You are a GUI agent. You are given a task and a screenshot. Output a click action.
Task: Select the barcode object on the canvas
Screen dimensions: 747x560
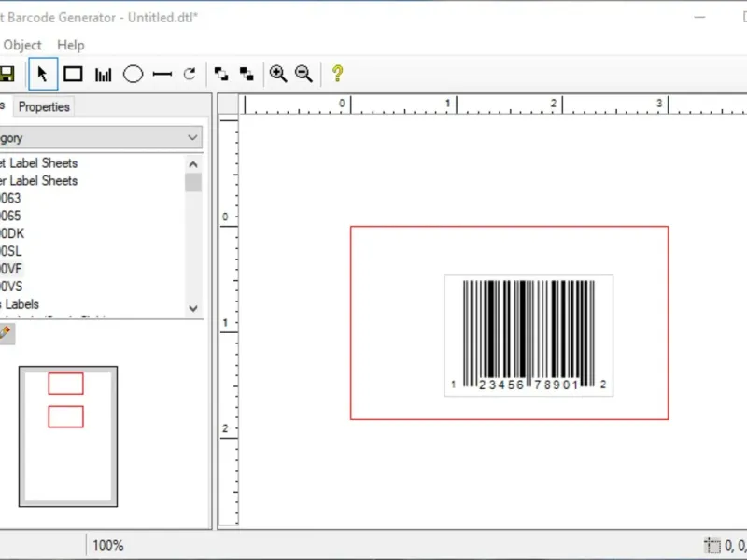click(x=529, y=335)
